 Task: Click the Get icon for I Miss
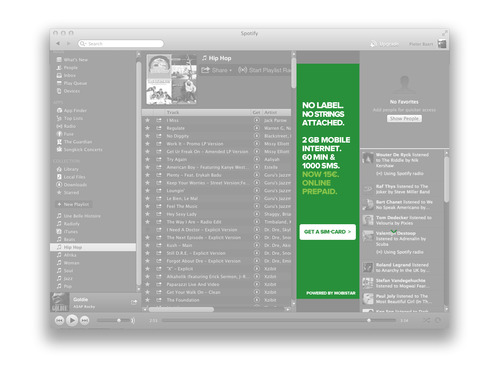point(257,120)
